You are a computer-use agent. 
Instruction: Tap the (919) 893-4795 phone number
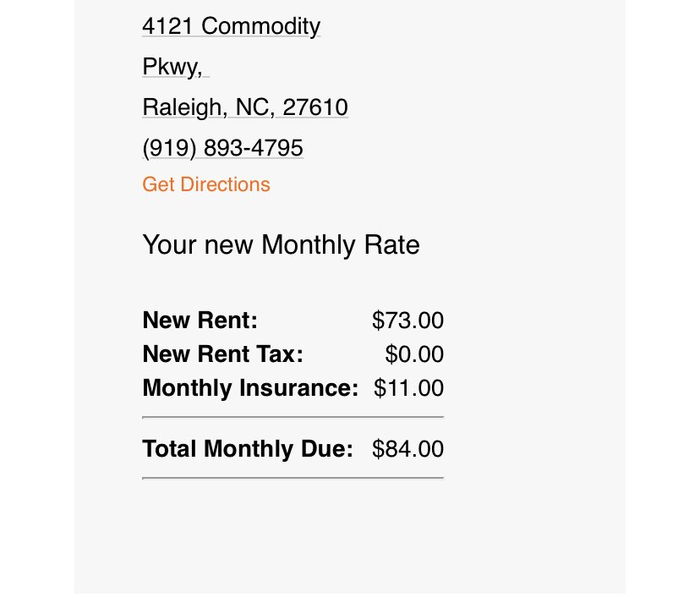[222, 148]
